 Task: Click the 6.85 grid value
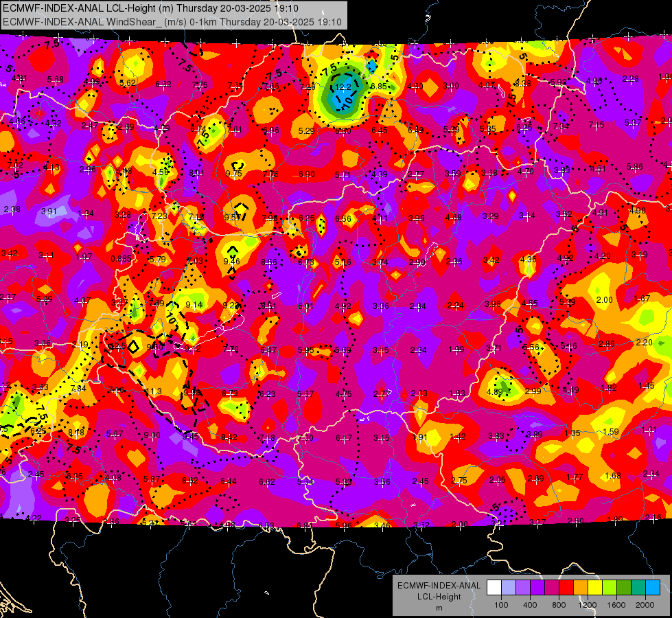coord(379,87)
